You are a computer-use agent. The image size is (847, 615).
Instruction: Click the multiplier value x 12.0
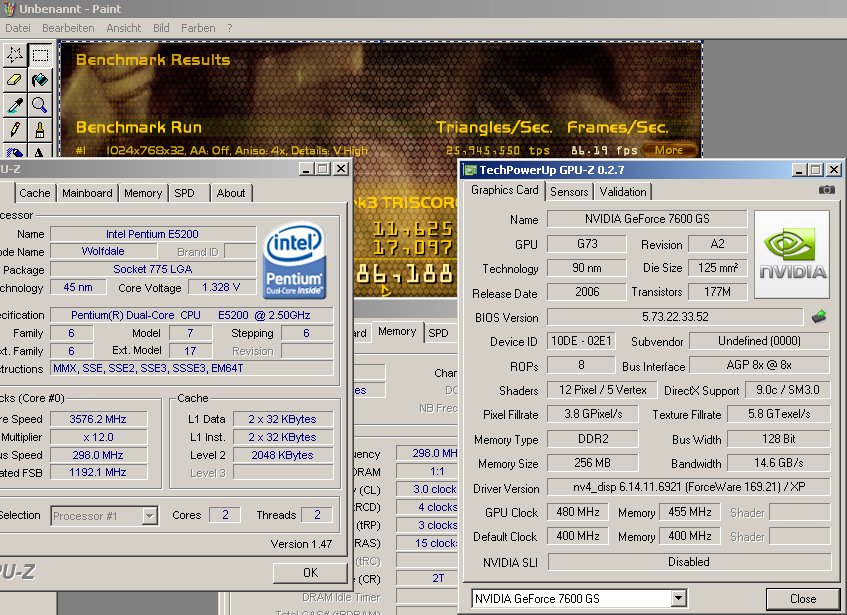[x=98, y=437]
